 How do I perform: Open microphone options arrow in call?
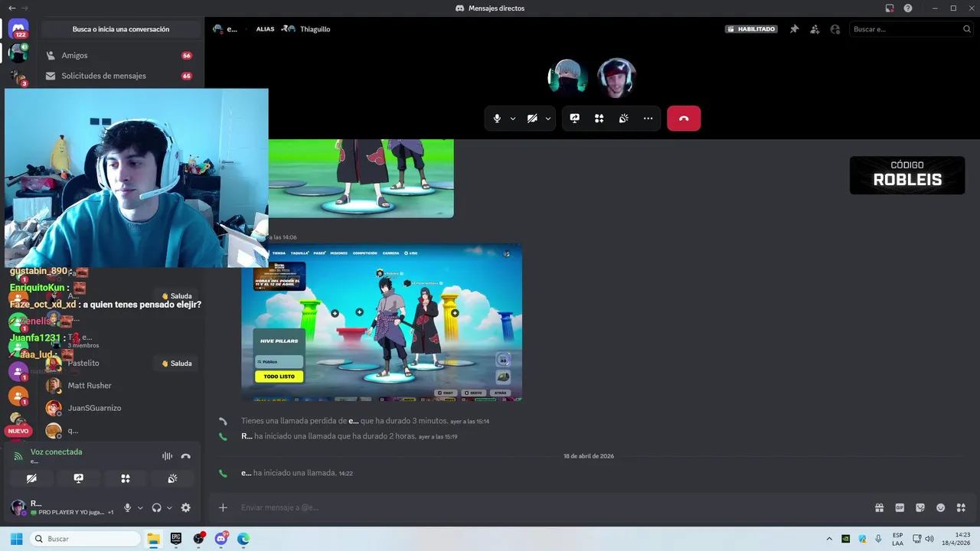pos(513,119)
